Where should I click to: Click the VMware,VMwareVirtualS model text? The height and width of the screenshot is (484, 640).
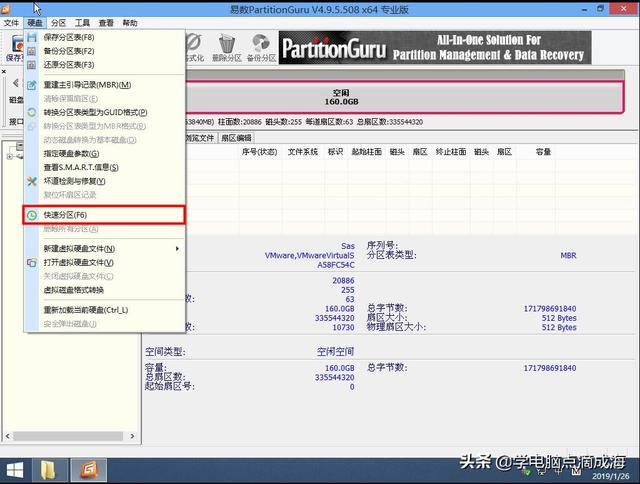pos(309,255)
